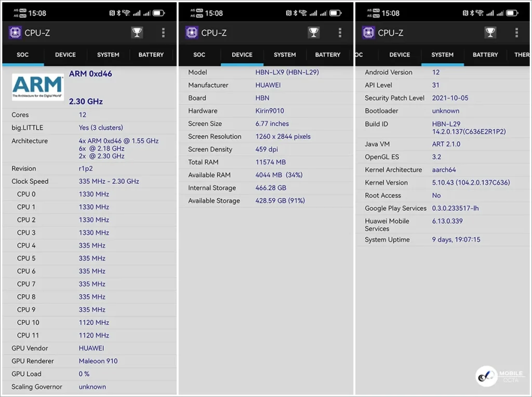Click the CPU 7 row
Screen dimensions: 532x397
(89, 284)
